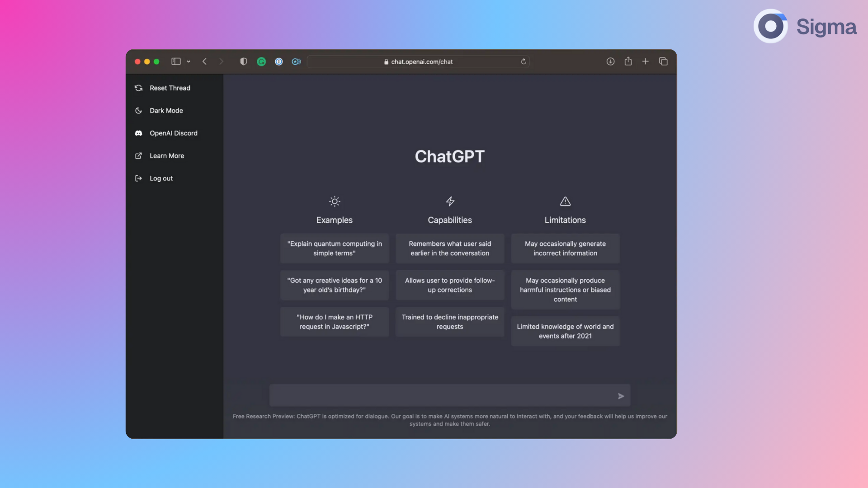Click the "Trained to decline inappropriate requests" card
This screenshot has height=488, width=868.
tap(450, 322)
